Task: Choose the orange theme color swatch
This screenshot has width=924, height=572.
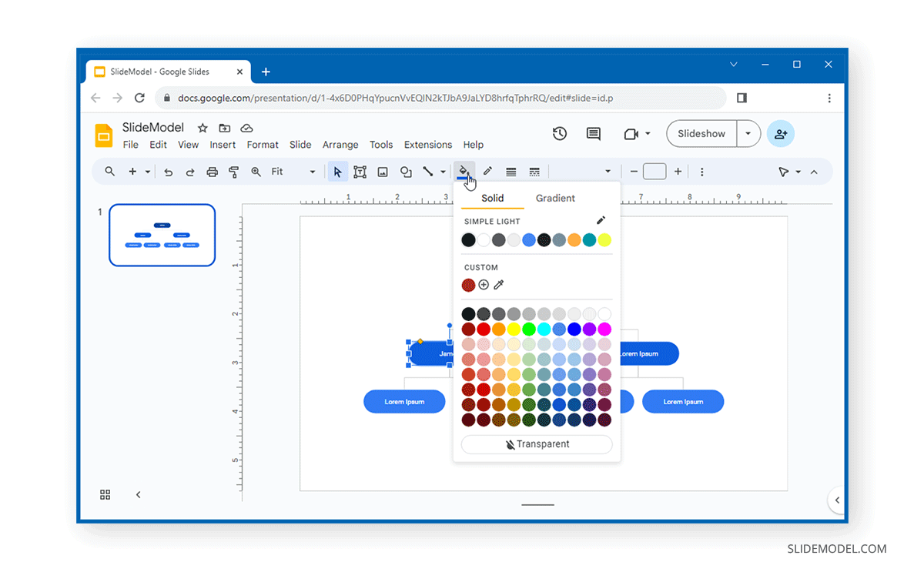Action: point(574,240)
